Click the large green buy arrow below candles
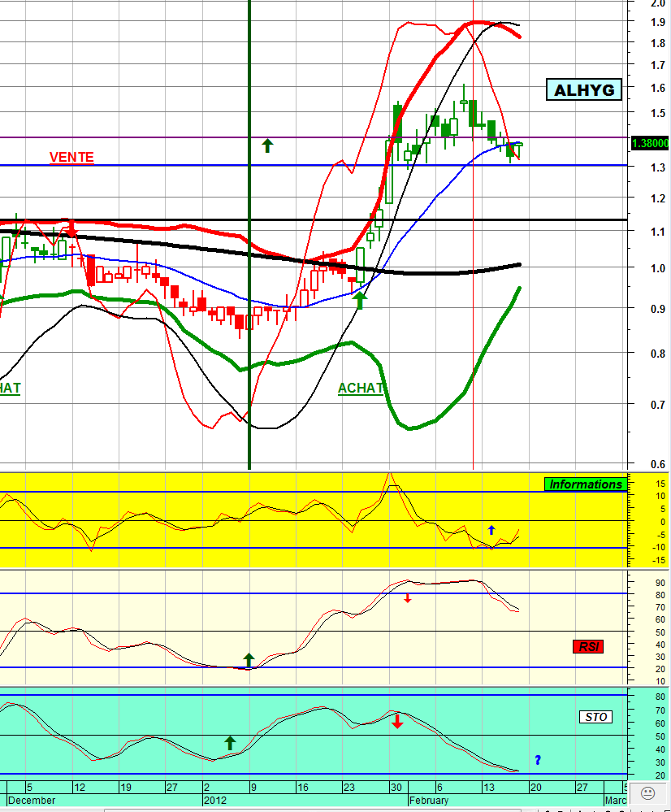The image size is (671, 812). pyautogui.click(x=359, y=300)
